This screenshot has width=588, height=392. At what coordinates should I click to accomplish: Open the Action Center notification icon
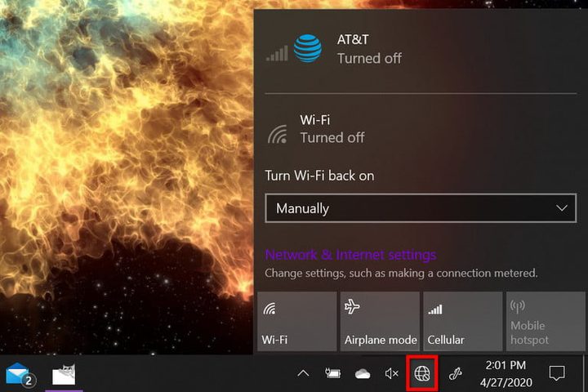pos(557,373)
